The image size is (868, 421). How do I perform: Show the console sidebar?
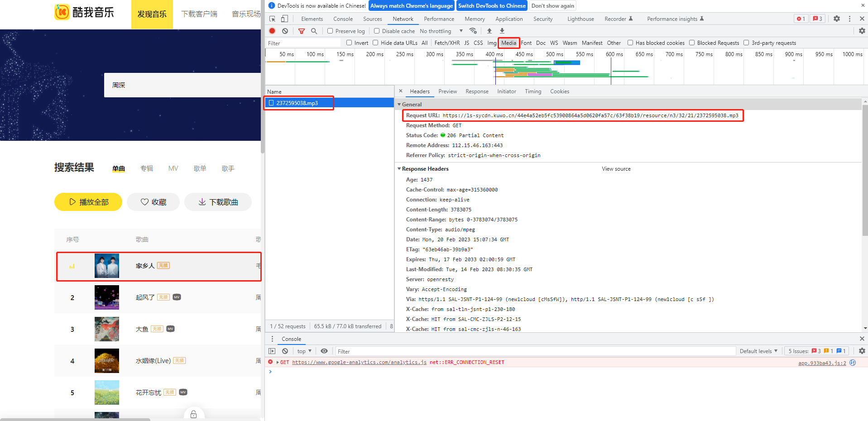(272, 351)
